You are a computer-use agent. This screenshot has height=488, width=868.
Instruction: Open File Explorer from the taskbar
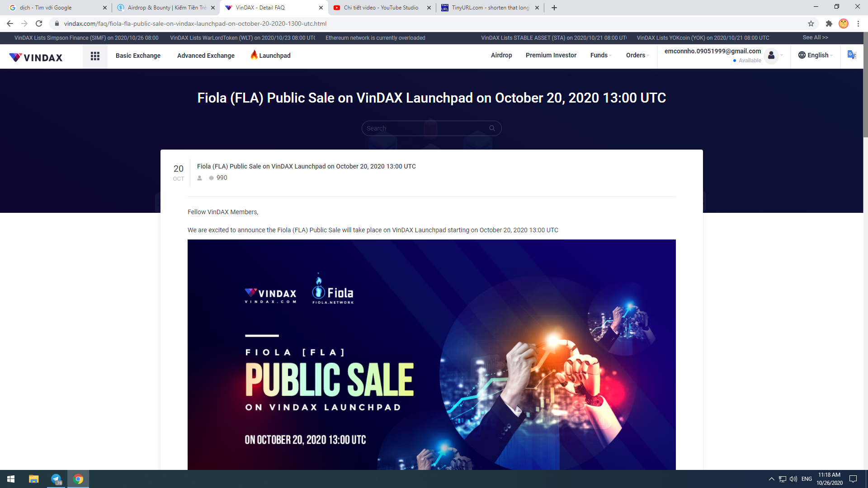pyautogui.click(x=34, y=479)
